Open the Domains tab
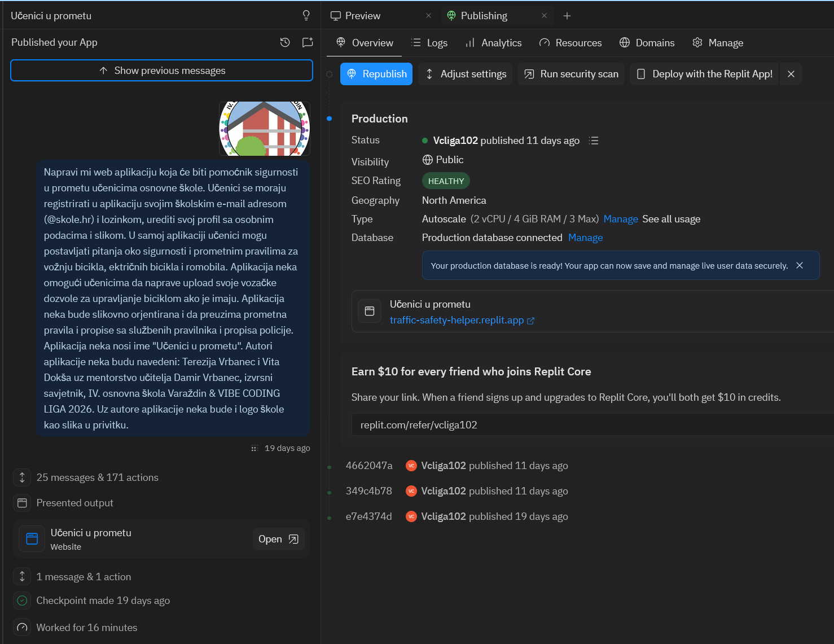 pos(647,43)
